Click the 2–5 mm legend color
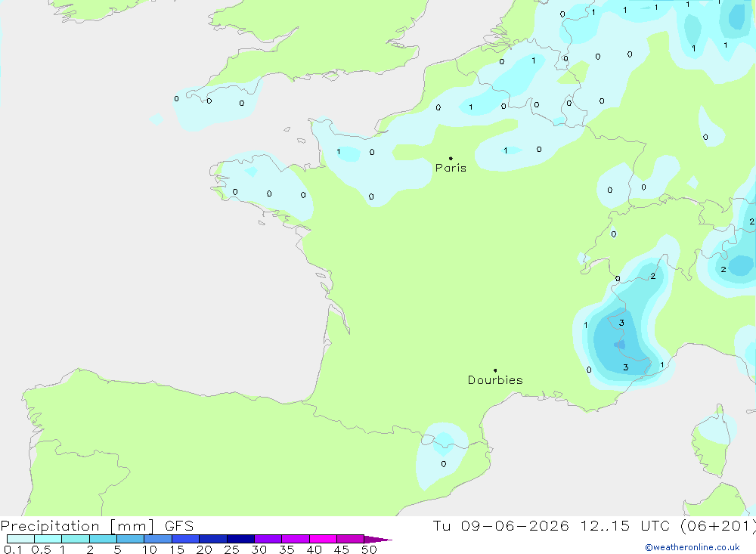756x554 pixels. 103,539
